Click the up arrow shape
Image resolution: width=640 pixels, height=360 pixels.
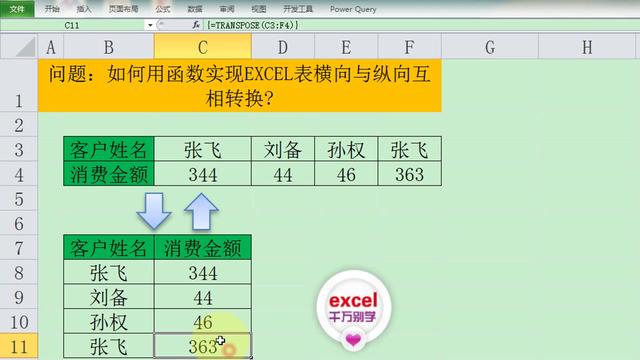point(201,211)
